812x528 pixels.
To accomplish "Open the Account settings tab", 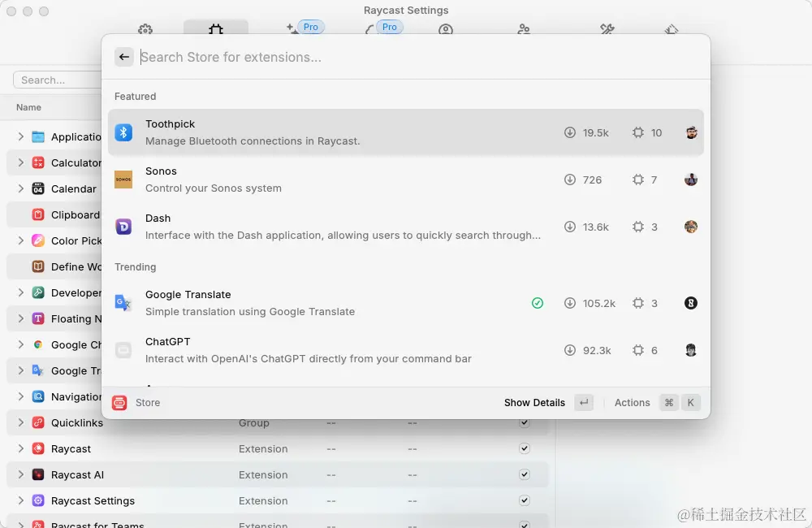I will [x=445, y=29].
